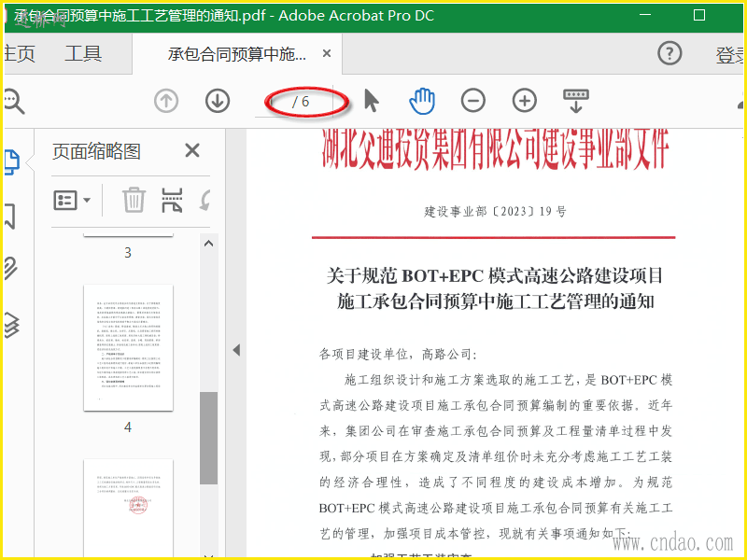Image resolution: width=747 pixels, height=560 pixels.
Task: Click the insert/organize pages icon
Action: (172, 200)
